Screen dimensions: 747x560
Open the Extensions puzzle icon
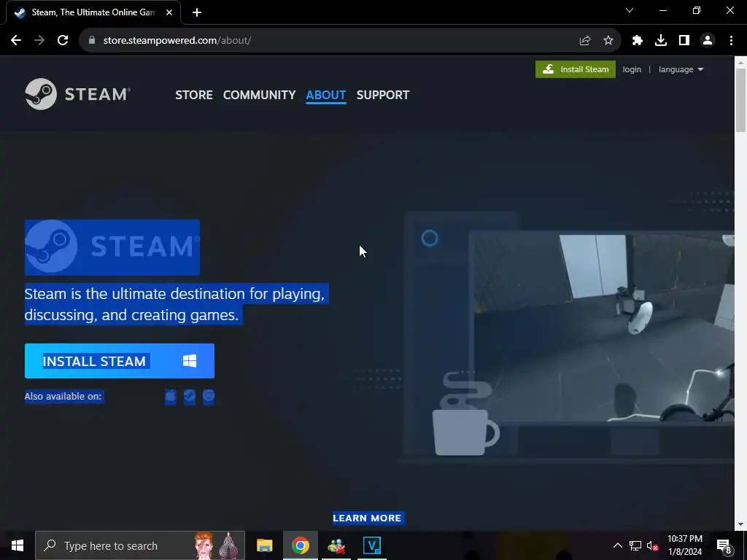point(638,41)
